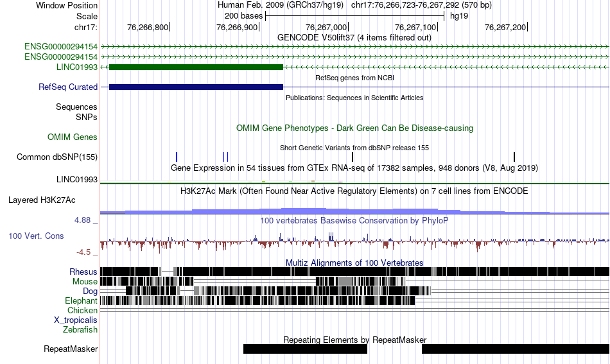Click the 76,267,200 ruler coordinate
The width and height of the screenshot is (610, 364).
[x=505, y=27]
